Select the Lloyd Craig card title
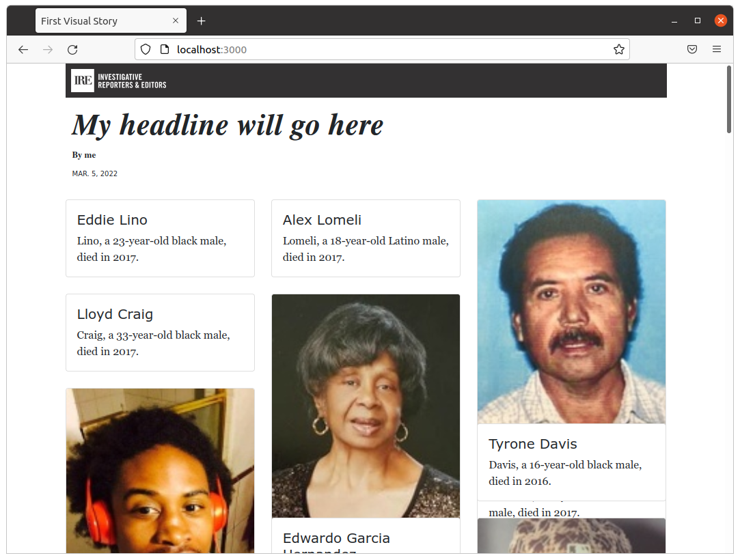This screenshot has width=740, height=560. click(x=115, y=314)
